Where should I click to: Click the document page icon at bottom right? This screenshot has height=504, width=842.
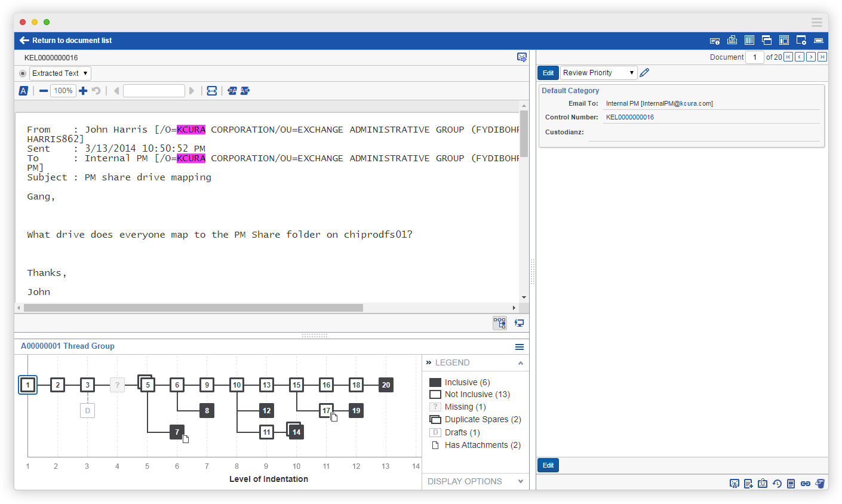[791, 484]
